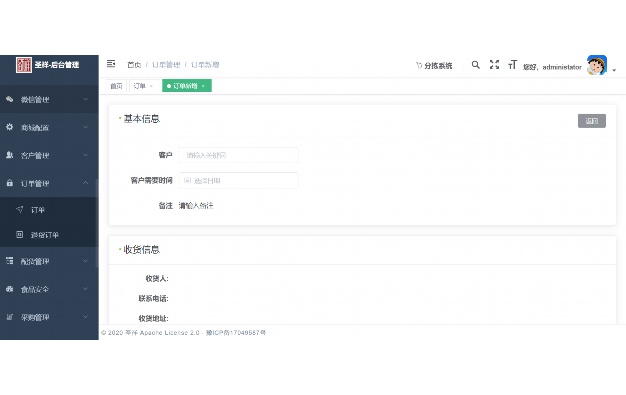Click the 收货人 label
Image resolution: width=626 pixels, height=395 pixels.
pos(157,278)
